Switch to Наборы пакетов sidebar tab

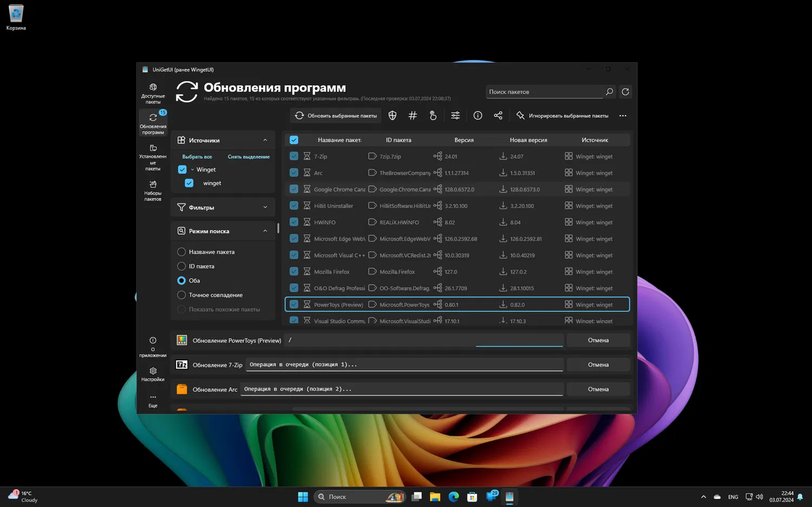coord(153,190)
